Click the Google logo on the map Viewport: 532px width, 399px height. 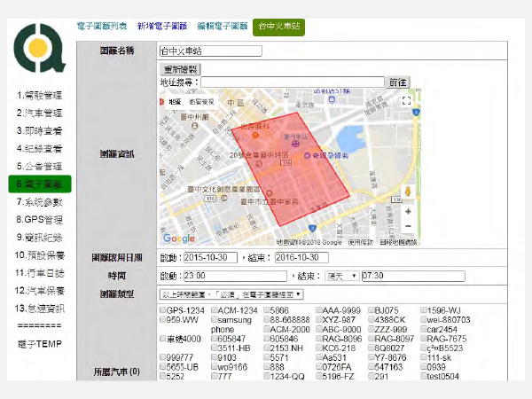click(179, 239)
